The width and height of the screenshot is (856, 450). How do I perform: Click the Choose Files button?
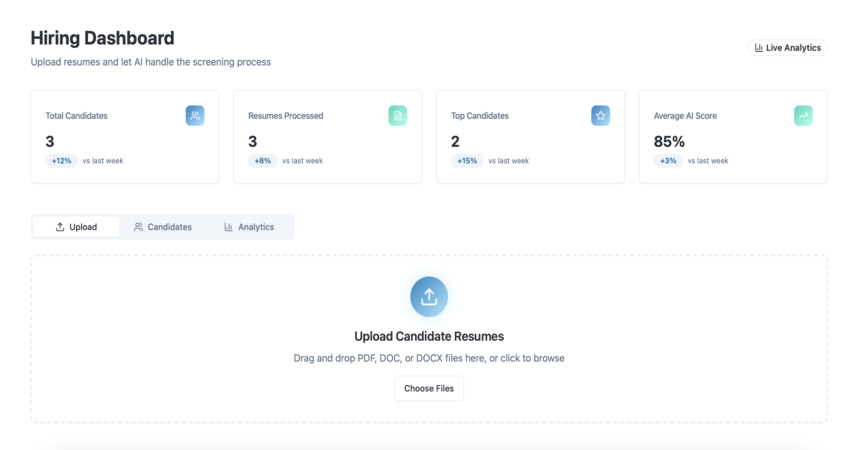pyautogui.click(x=429, y=388)
